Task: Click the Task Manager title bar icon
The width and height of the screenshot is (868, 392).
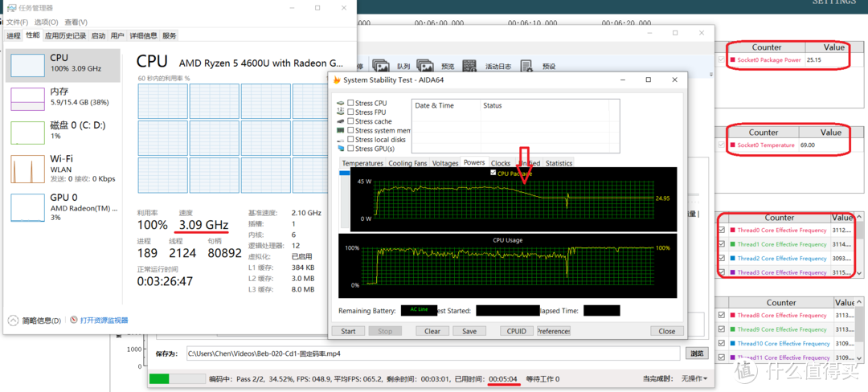Action: pos(10,8)
